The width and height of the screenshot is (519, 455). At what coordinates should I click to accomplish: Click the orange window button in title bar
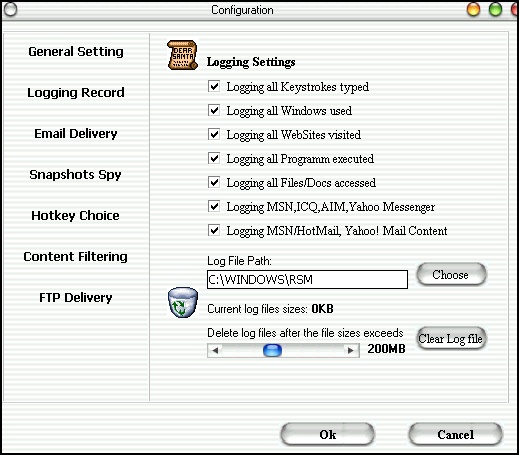point(473,9)
